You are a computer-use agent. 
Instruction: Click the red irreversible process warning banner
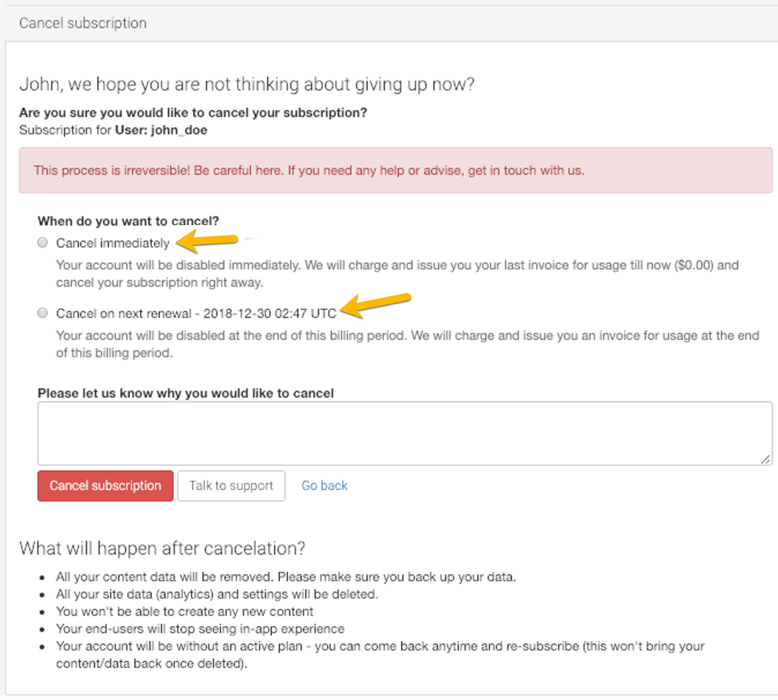pyautogui.click(x=396, y=170)
